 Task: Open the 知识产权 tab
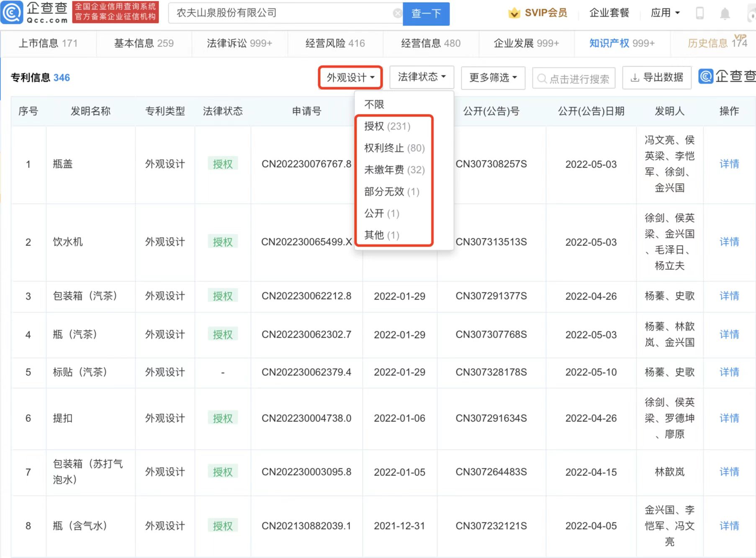click(x=622, y=43)
